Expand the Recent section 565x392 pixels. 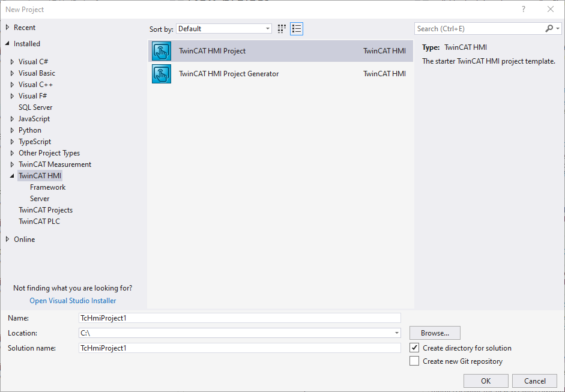(8, 28)
